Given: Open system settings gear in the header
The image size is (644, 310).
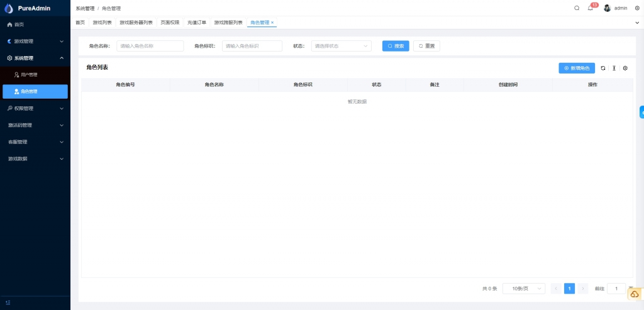Looking at the screenshot, I should [637, 8].
